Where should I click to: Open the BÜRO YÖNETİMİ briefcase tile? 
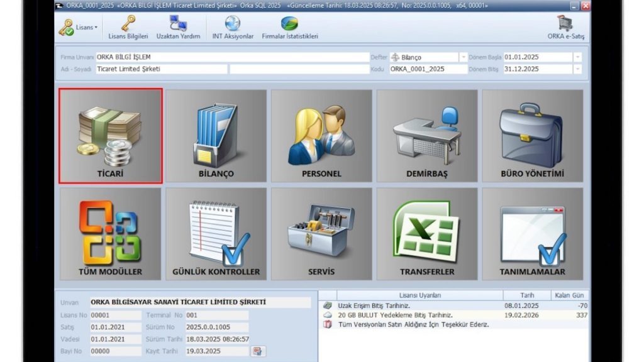533,136
